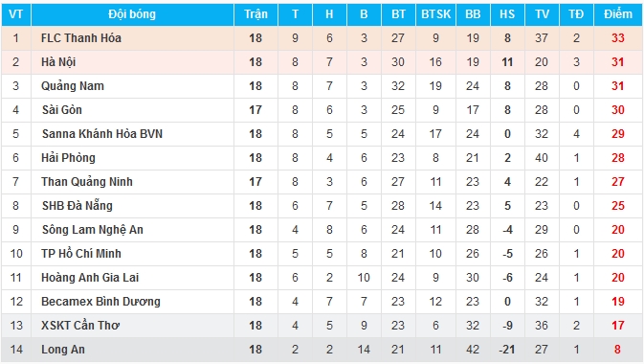644x364 pixels.
Task: Select the TP Hồ Chí Minh team
Action: [81, 253]
